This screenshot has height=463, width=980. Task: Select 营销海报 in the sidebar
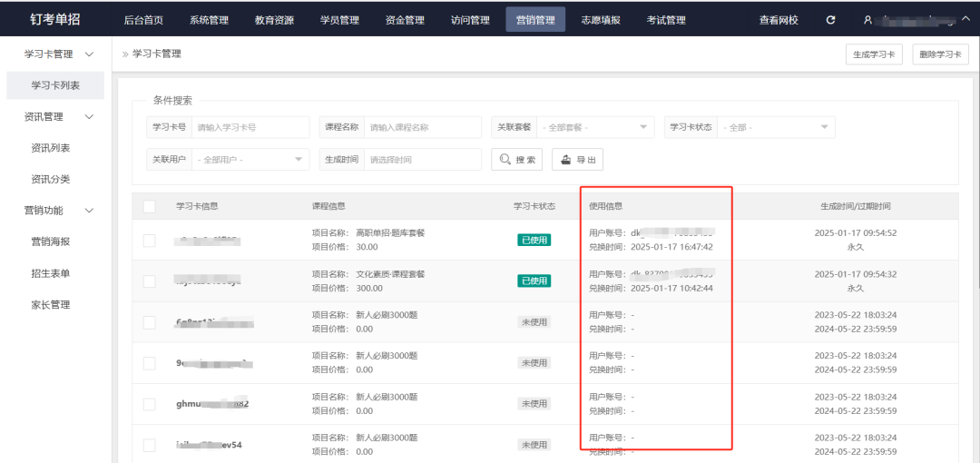(x=51, y=241)
